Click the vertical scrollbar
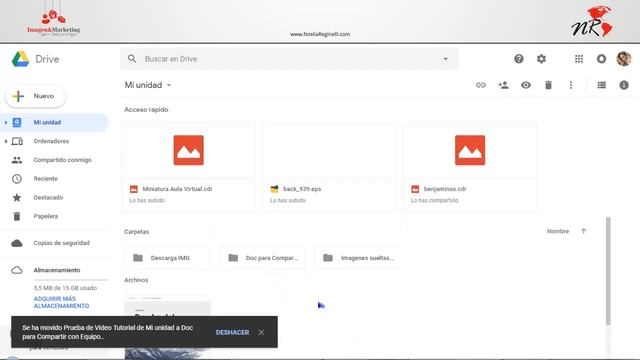The height and width of the screenshot is (360, 640). pos(608,271)
